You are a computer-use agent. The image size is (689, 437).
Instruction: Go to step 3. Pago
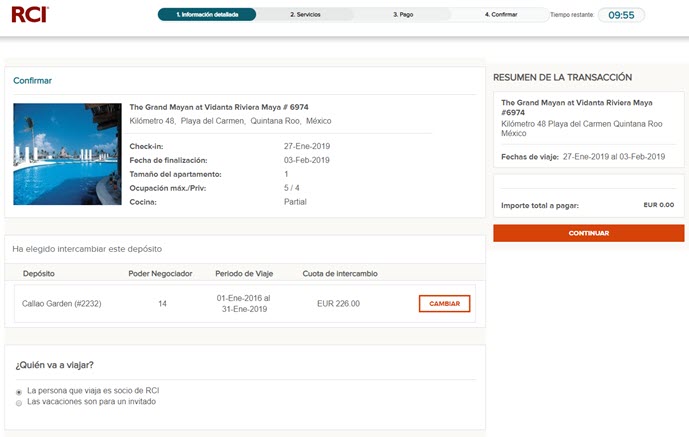(x=403, y=14)
